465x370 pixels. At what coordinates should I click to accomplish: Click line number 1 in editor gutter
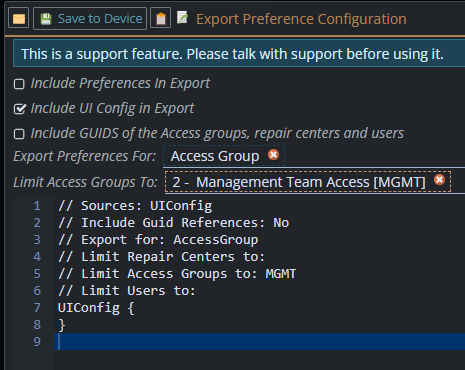pyautogui.click(x=37, y=206)
